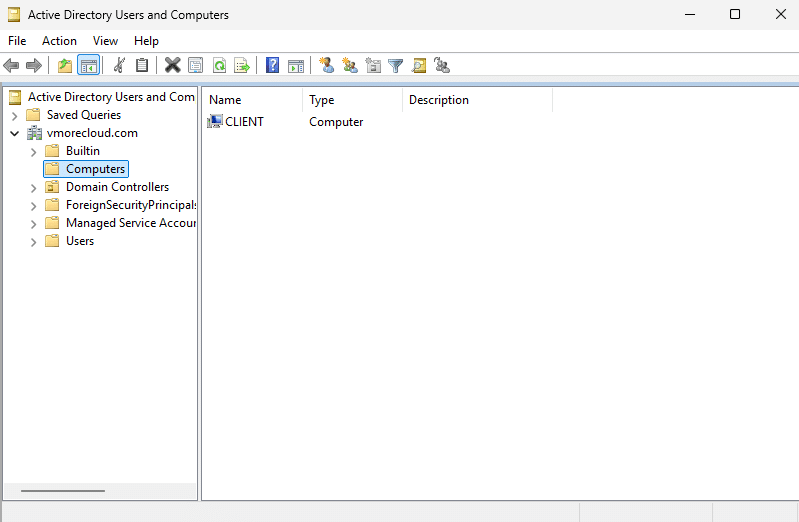This screenshot has height=522, width=799.
Task: Click the Export List icon
Action: 242,65
